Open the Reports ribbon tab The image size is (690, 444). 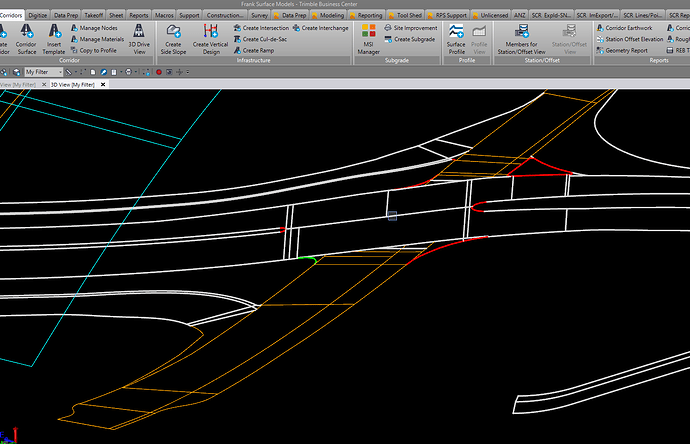(x=139, y=15)
